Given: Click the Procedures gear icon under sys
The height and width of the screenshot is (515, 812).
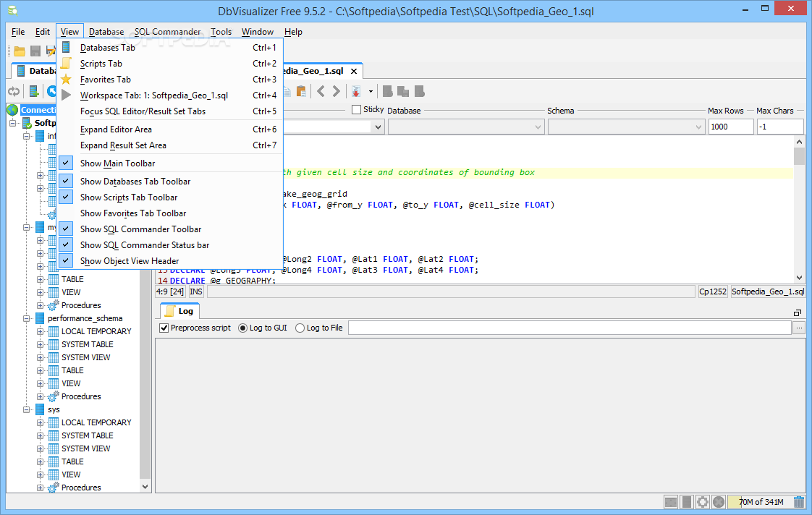Looking at the screenshot, I should (x=54, y=488).
